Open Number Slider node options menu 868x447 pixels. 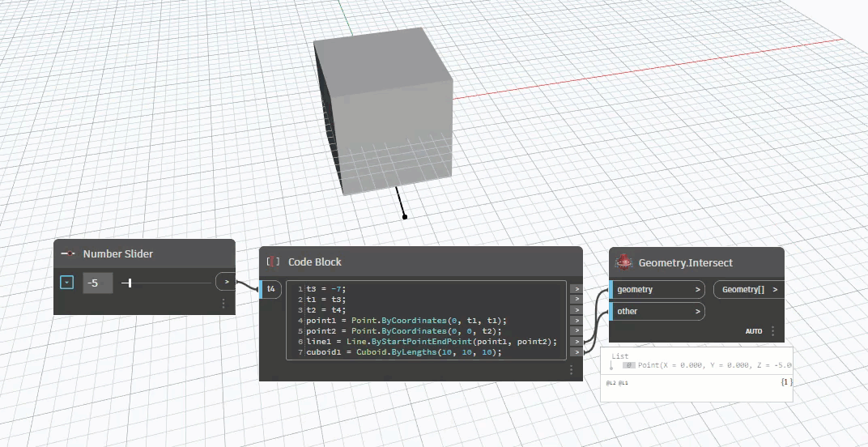click(223, 304)
